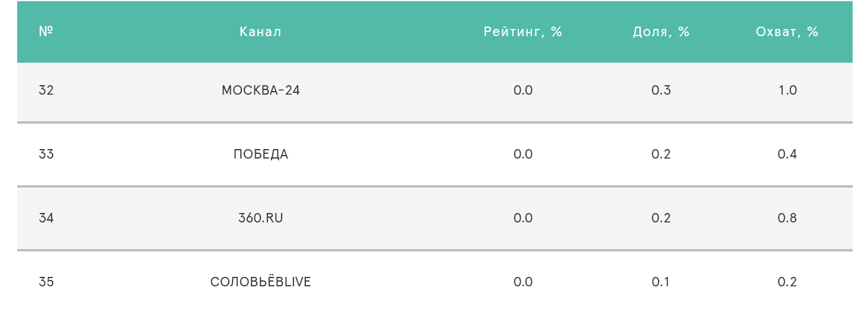
Task: Click ПОБЕДА reach value 0.4
Action: click(788, 154)
